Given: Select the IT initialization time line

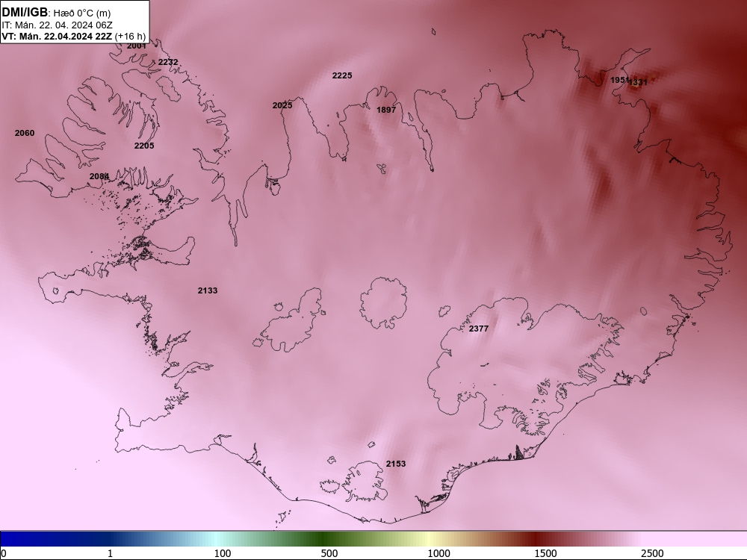Looking at the screenshot, I should 58,25.
